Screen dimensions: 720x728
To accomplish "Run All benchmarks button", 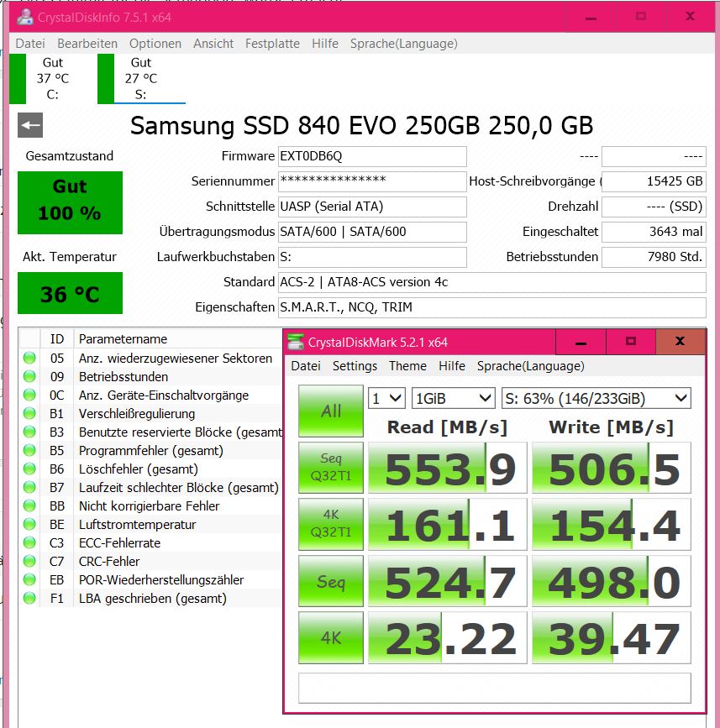I will pyautogui.click(x=331, y=411).
